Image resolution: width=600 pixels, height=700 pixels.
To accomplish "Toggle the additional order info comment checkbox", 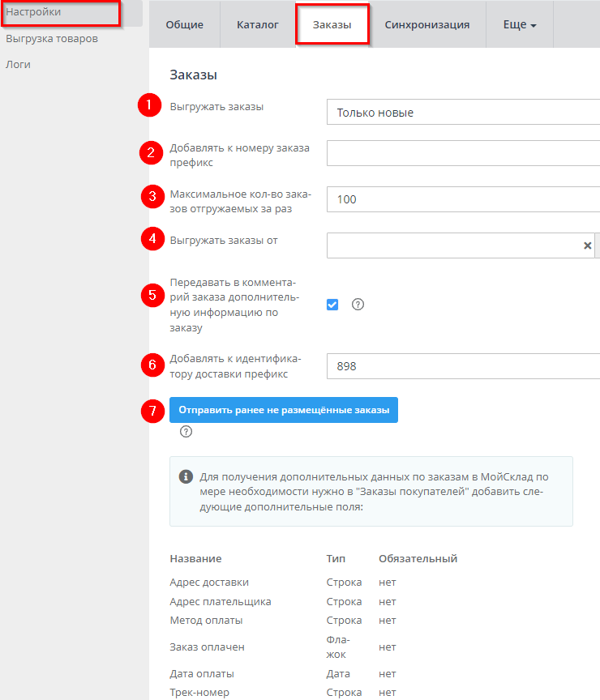I will 332,305.
